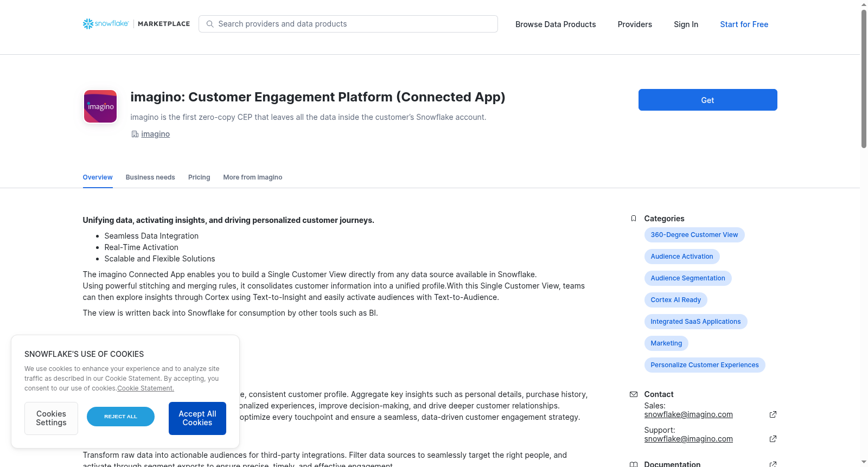Select the Overview tab
This screenshot has height=467, width=868.
[x=98, y=177]
